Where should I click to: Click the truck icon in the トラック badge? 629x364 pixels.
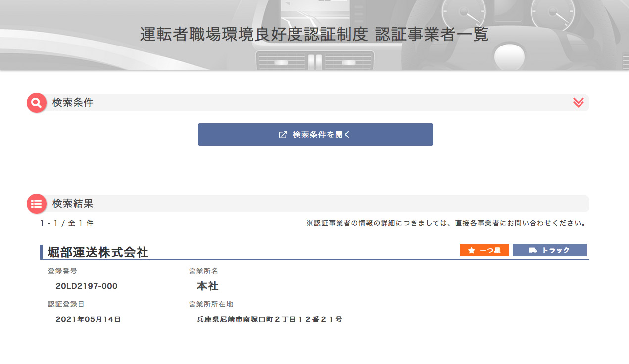(533, 251)
